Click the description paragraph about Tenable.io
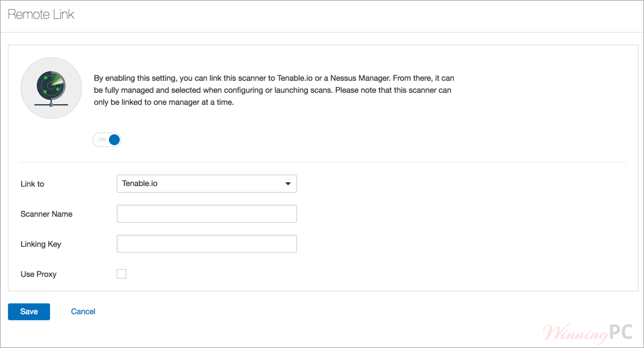 [x=274, y=90]
